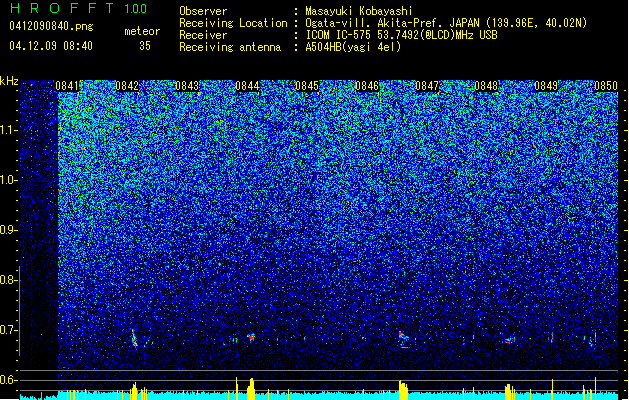Click the 0.6 frequency axis label
Screen dimensions: 629x400
point(8,380)
